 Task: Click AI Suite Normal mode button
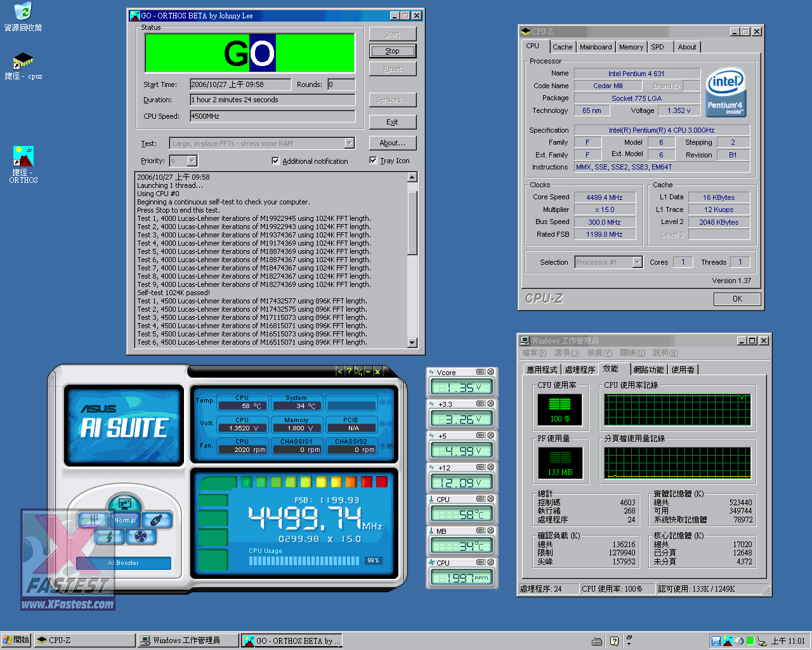tap(125, 521)
